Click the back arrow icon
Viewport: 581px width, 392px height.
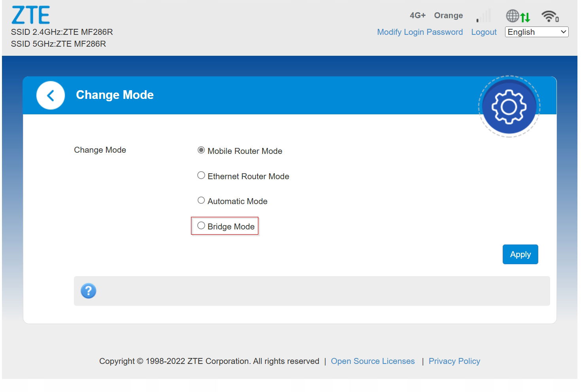51,95
